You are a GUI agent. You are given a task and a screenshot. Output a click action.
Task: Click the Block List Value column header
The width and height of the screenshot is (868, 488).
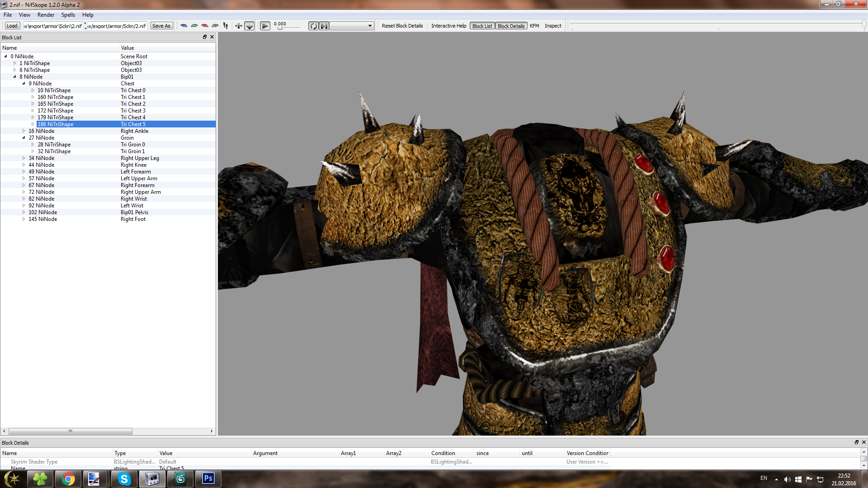[x=167, y=48]
